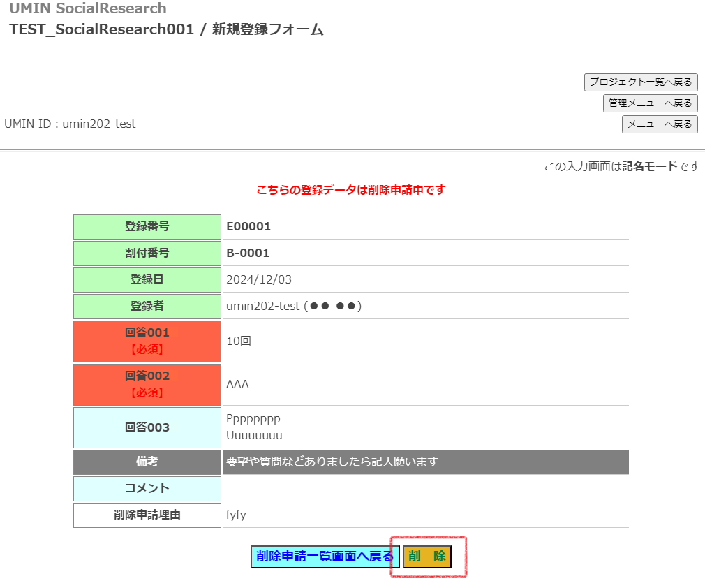
Task: Click the プロジェクト一覧へ戻る button
Action: 641,82
